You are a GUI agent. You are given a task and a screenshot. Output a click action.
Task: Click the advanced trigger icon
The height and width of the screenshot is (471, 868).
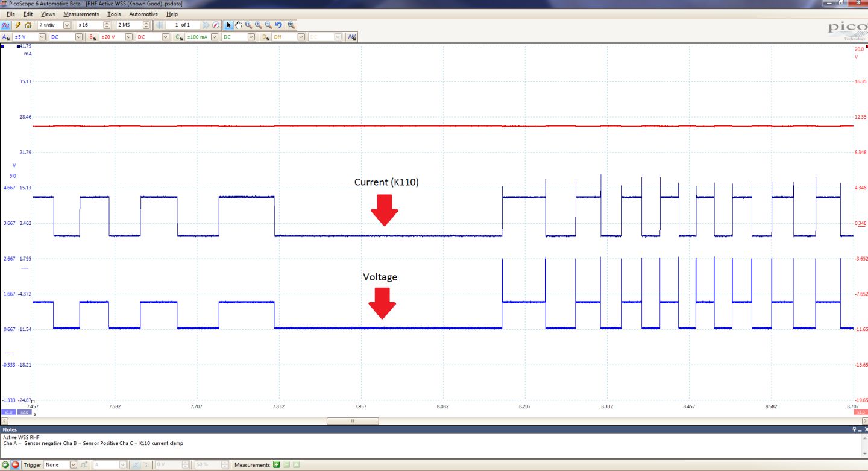point(84,465)
